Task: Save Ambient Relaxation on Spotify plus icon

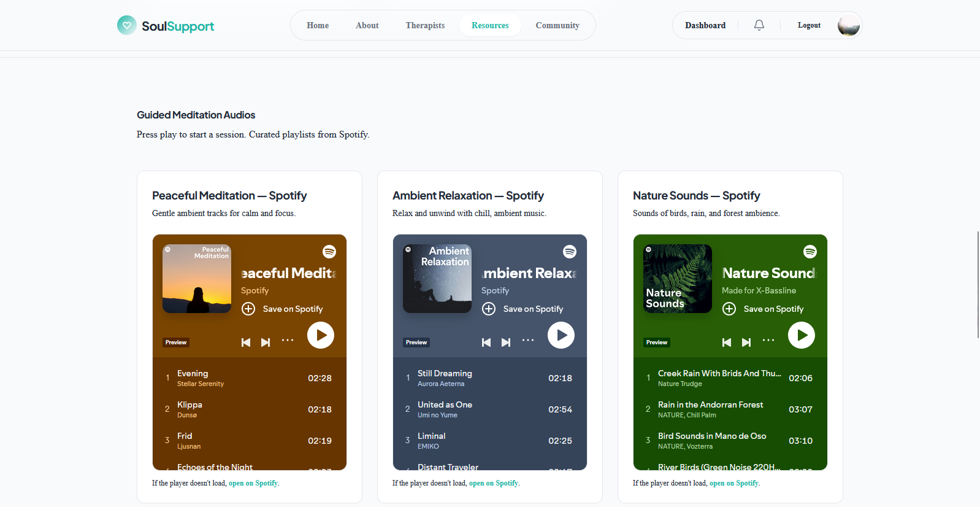Action: [x=489, y=309]
